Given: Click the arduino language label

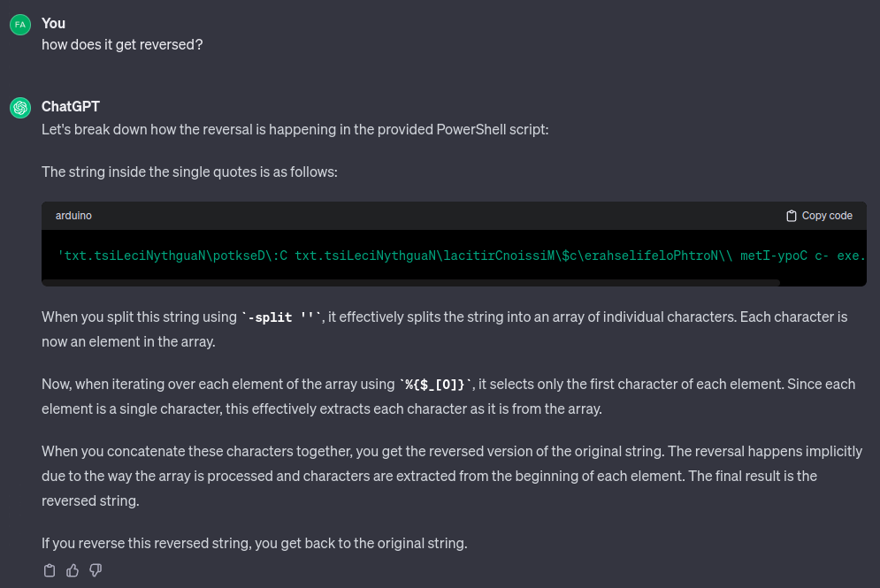Looking at the screenshot, I should [x=73, y=216].
